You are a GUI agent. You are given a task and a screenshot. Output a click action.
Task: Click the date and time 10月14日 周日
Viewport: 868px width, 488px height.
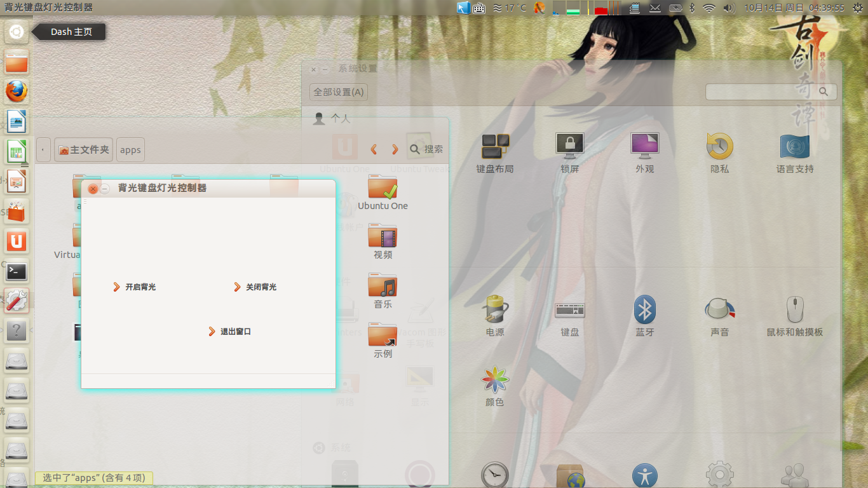773,8
